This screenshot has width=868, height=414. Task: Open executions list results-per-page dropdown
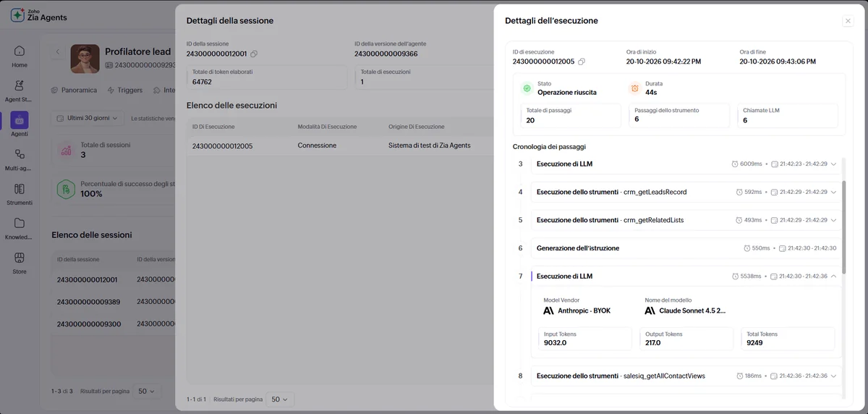click(280, 399)
